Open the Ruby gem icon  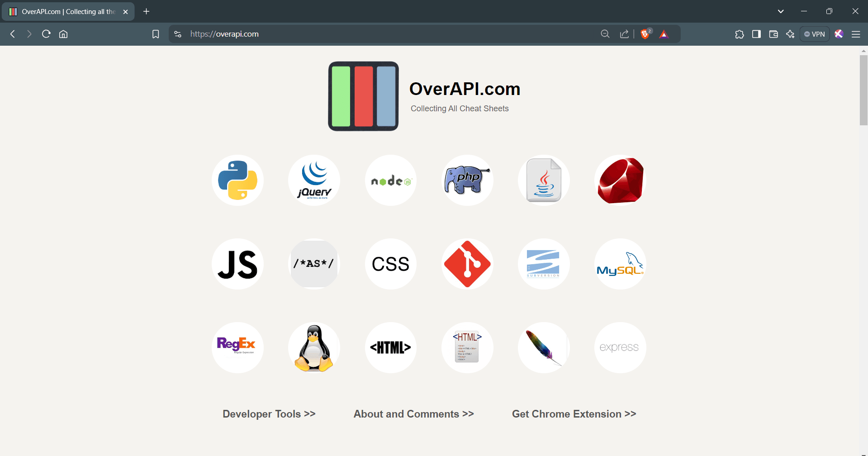click(620, 180)
